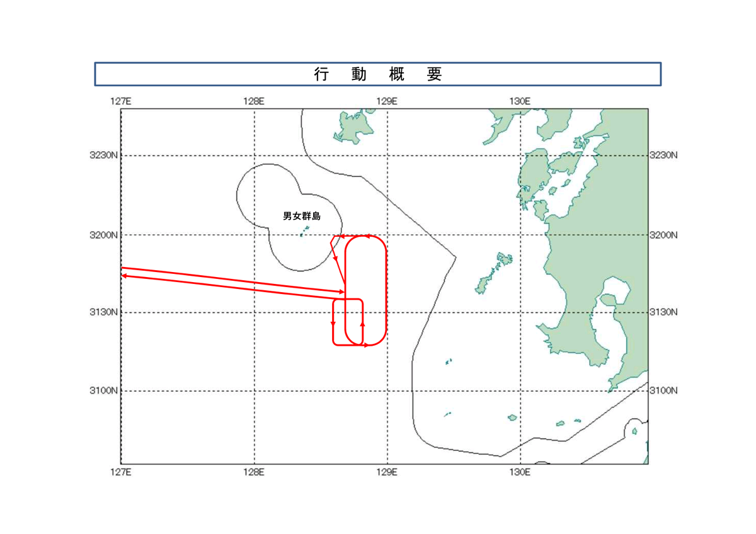The image size is (756, 534).
Task: Click the 129E label on the top axis
Action: tap(387, 101)
